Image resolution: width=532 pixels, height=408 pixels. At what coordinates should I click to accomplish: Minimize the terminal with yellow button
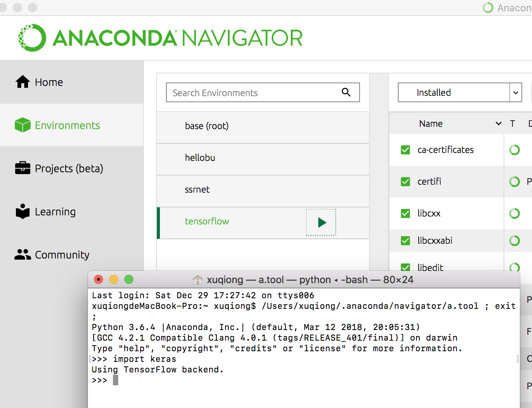(114, 279)
